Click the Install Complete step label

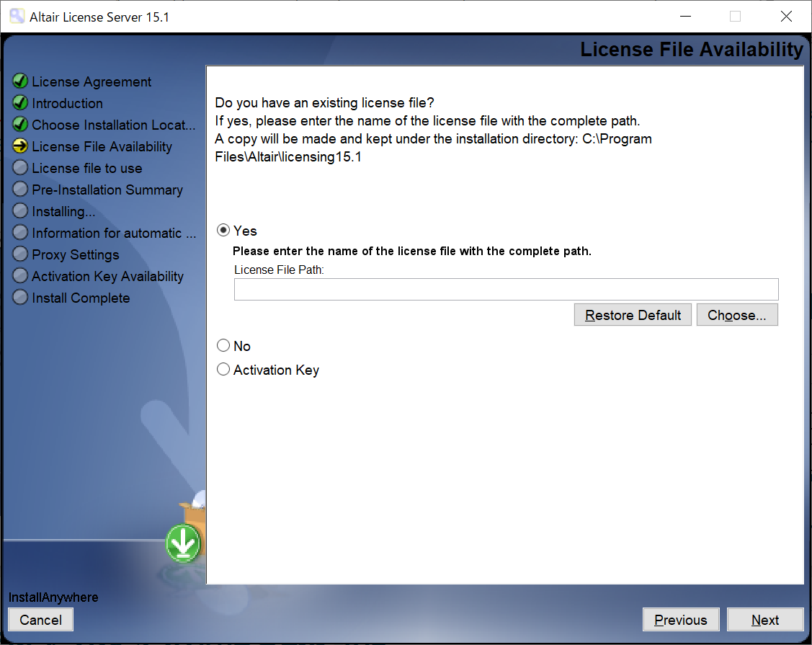tap(81, 298)
